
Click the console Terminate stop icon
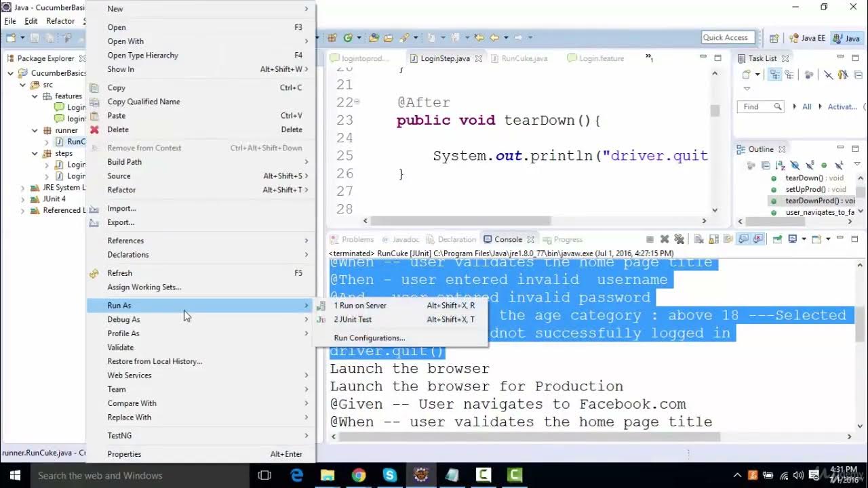click(x=650, y=239)
